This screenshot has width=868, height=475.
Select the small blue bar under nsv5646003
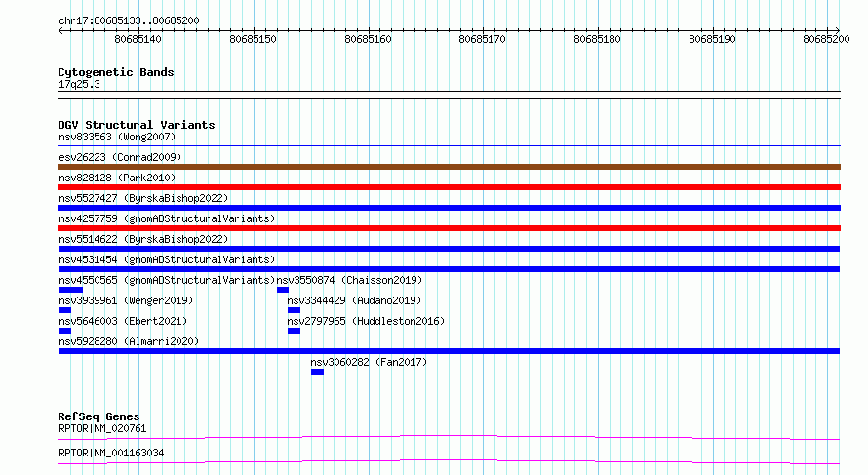64,331
